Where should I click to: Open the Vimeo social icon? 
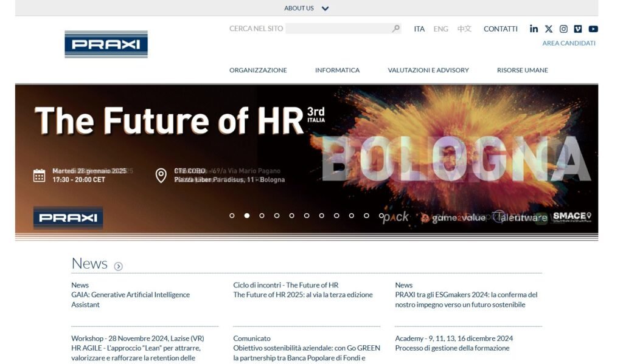578,29
